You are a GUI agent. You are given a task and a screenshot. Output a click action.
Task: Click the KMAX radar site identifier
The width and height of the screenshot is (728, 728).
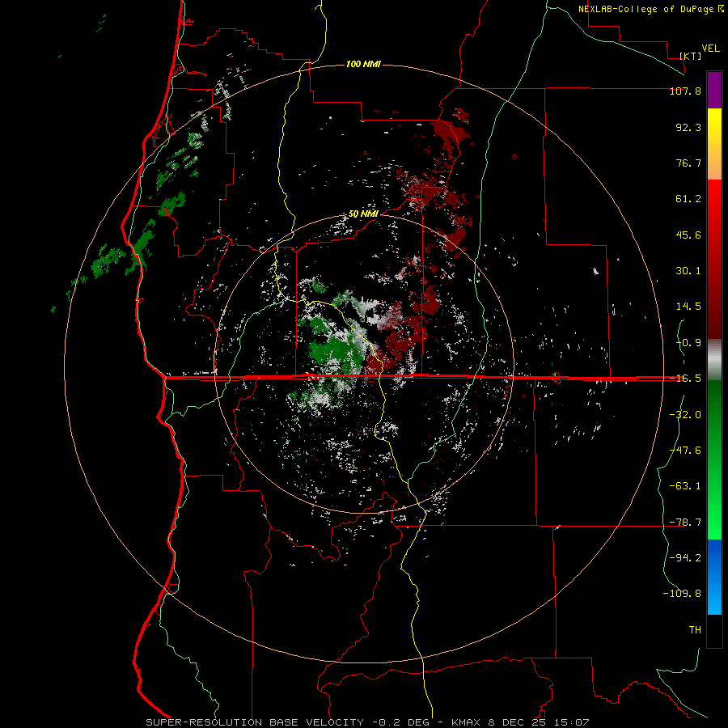coord(467,722)
